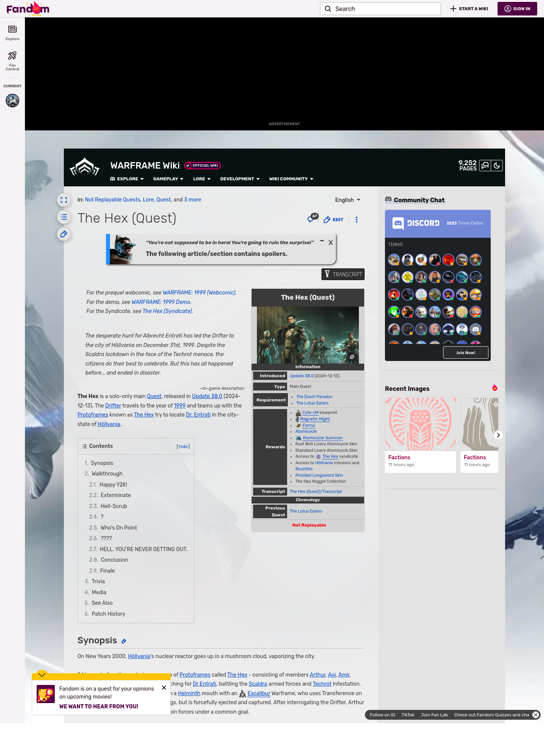Open the EXPLORE dropdown menu
Image resolution: width=544 pixels, height=756 pixels.
[x=127, y=179]
